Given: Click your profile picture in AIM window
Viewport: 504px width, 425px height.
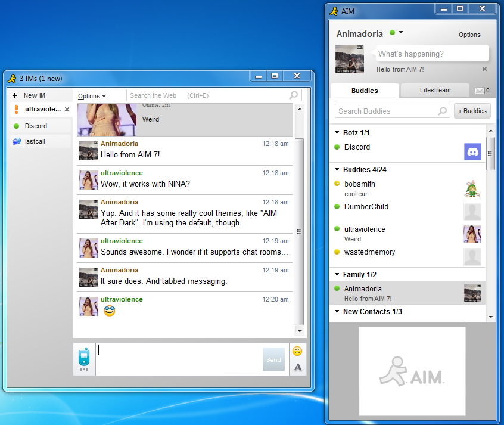Looking at the screenshot, I should pyautogui.click(x=350, y=59).
